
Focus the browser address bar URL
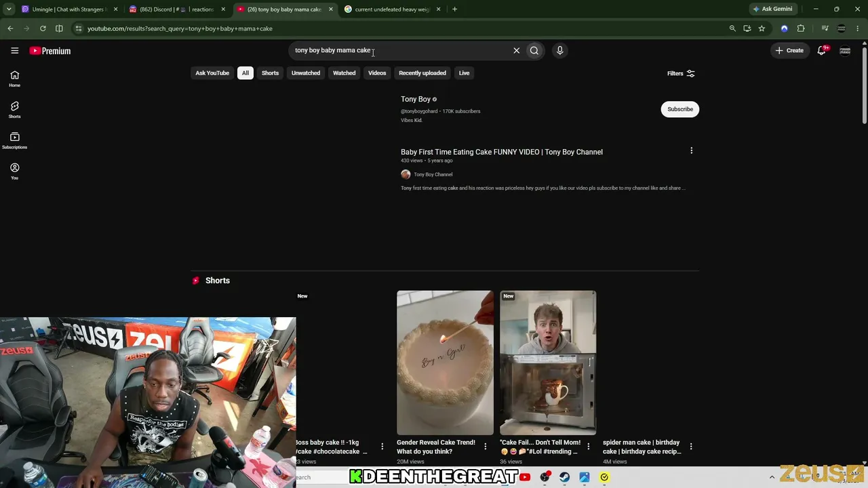[180, 28]
